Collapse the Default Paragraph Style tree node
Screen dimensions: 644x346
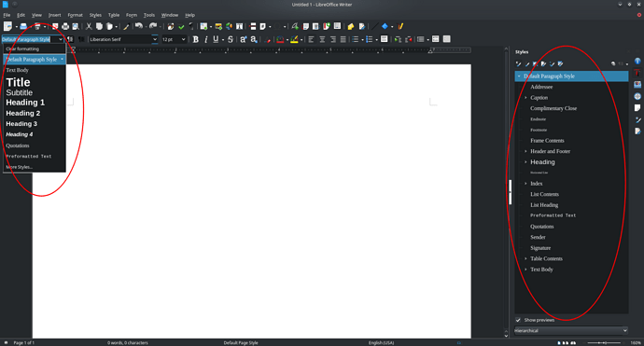click(x=519, y=76)
